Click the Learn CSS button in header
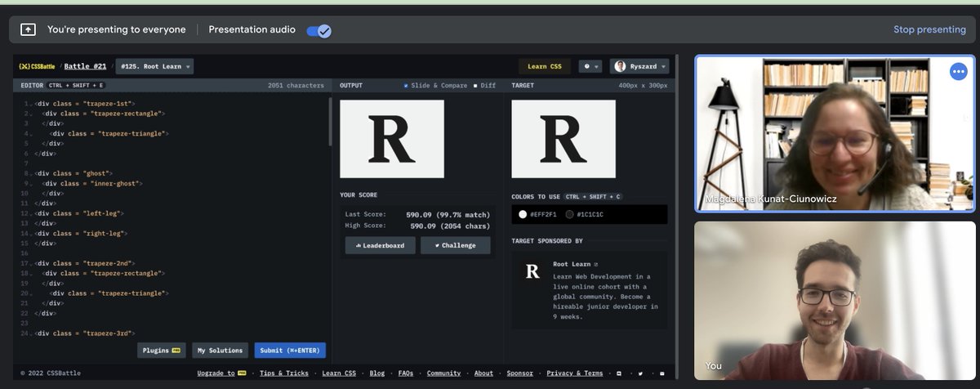This screenshot has height=389, width=980. [544, 66]
